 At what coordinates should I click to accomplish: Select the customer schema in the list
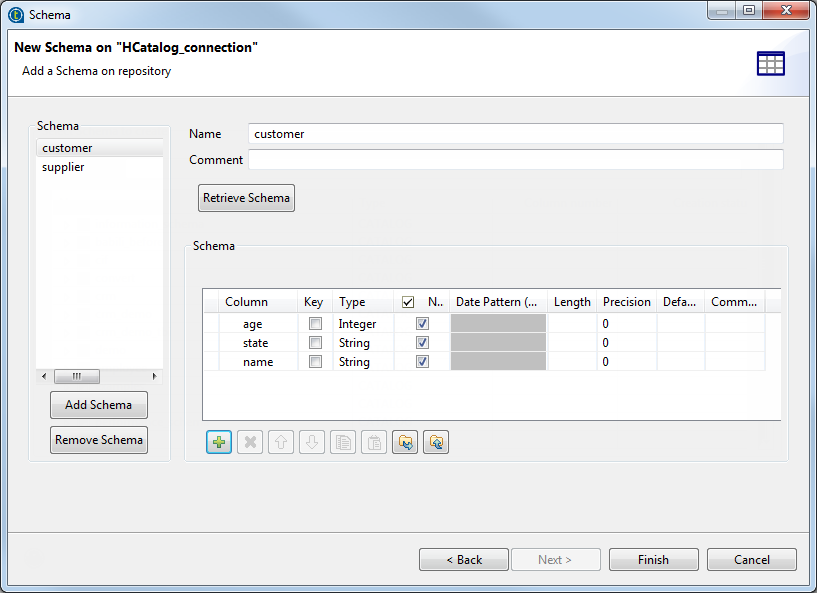point(100,148)
